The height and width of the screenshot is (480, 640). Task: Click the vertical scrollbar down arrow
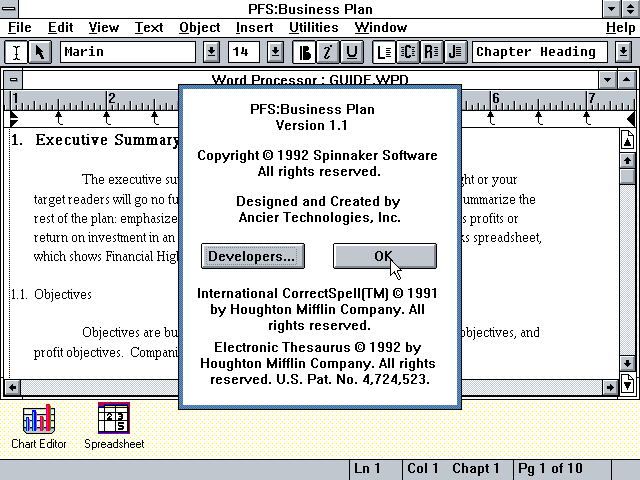coord(627,363)
